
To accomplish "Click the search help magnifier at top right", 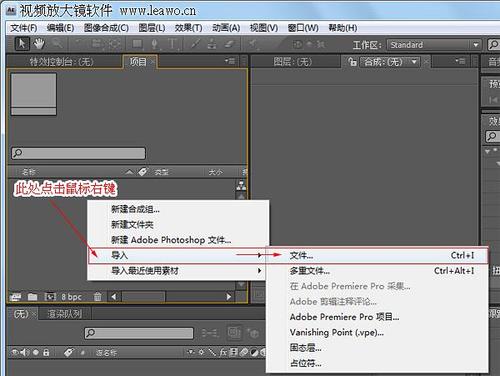I will tap(493, 44).
